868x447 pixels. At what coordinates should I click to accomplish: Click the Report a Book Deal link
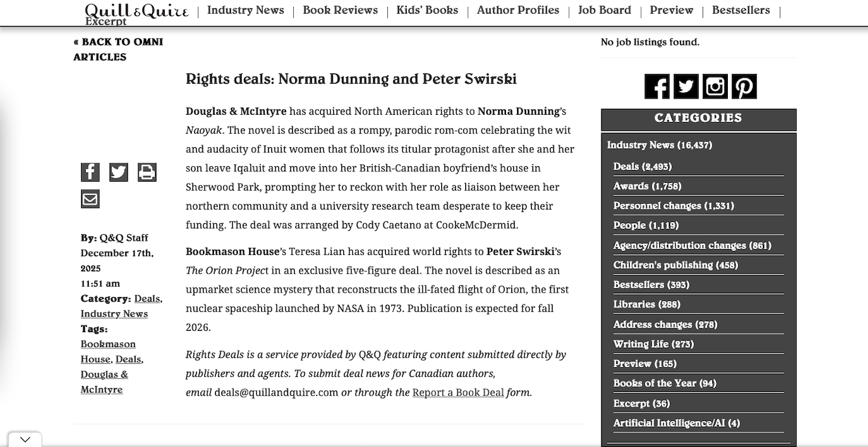click(458, 393)
